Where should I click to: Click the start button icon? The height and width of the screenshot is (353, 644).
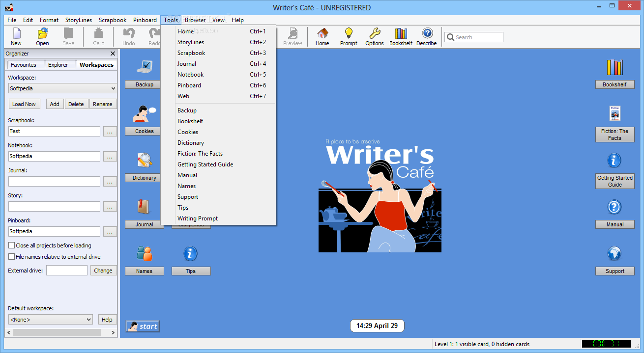coord(143,326)
